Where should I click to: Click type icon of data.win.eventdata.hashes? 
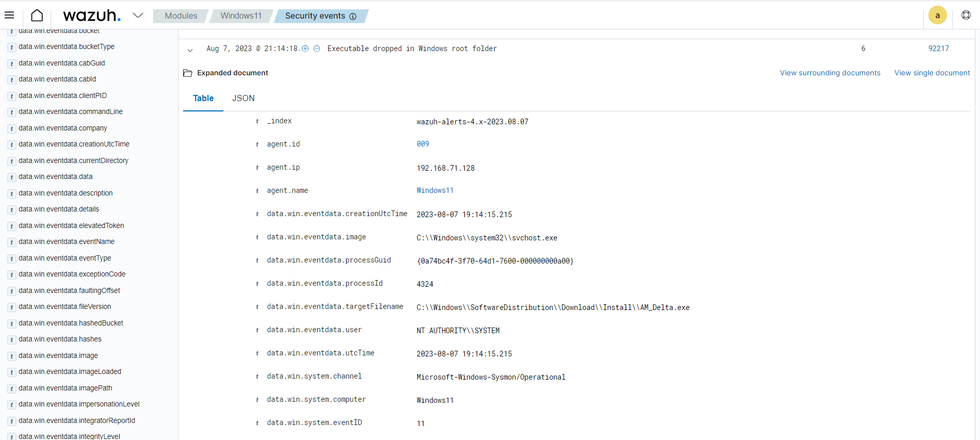pos(11,339)
